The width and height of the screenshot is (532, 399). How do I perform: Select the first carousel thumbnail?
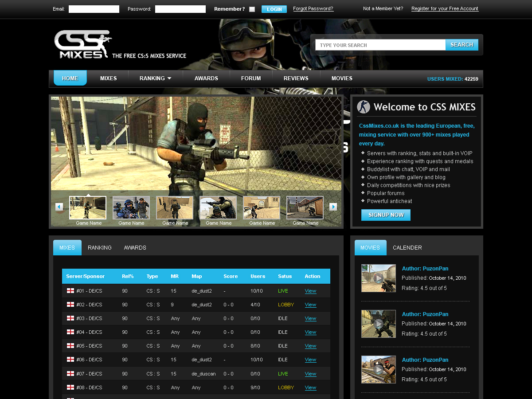pos(88,208)
